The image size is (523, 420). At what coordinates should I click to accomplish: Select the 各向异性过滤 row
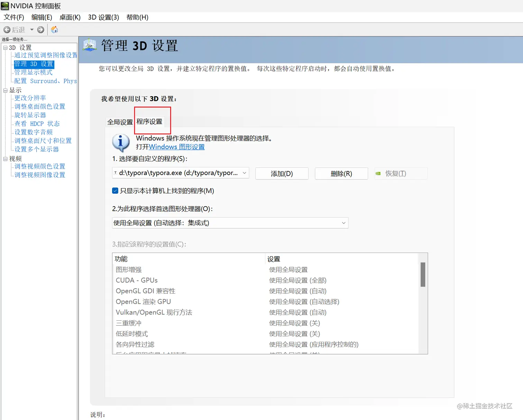(265, 345)
